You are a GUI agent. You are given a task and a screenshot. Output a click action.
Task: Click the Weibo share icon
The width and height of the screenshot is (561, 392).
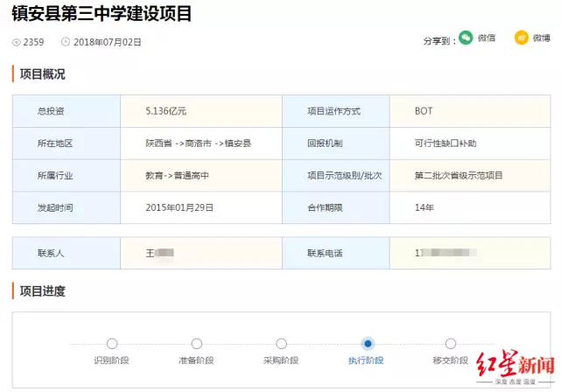pos(521,38)
